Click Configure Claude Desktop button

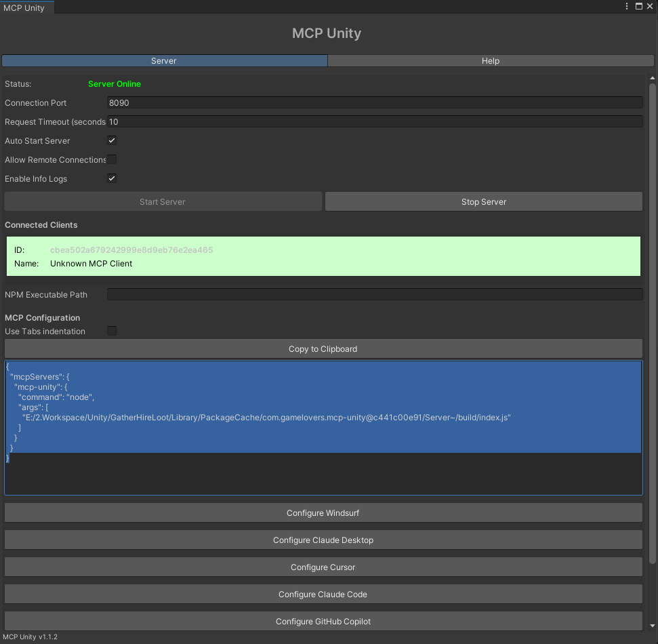point(323,540)
